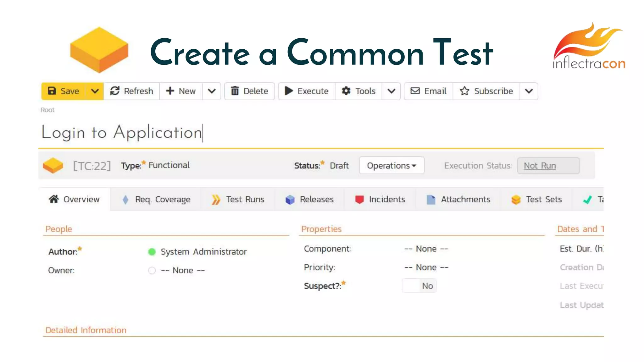Click the Email envelope icon
Screen dimensions: 644x362
click(x=415, y=91)
